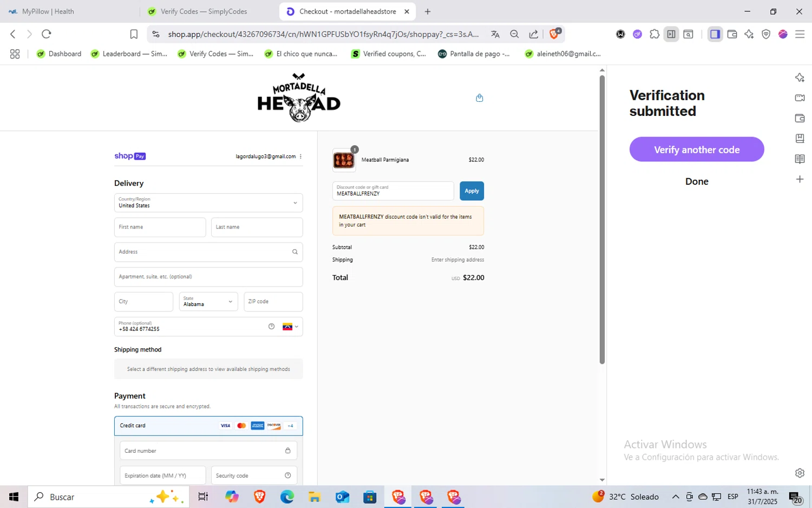The height and width of the screenshot is (508, 812).
Task: Show hidden system tray icons
Action: [676, 497]
